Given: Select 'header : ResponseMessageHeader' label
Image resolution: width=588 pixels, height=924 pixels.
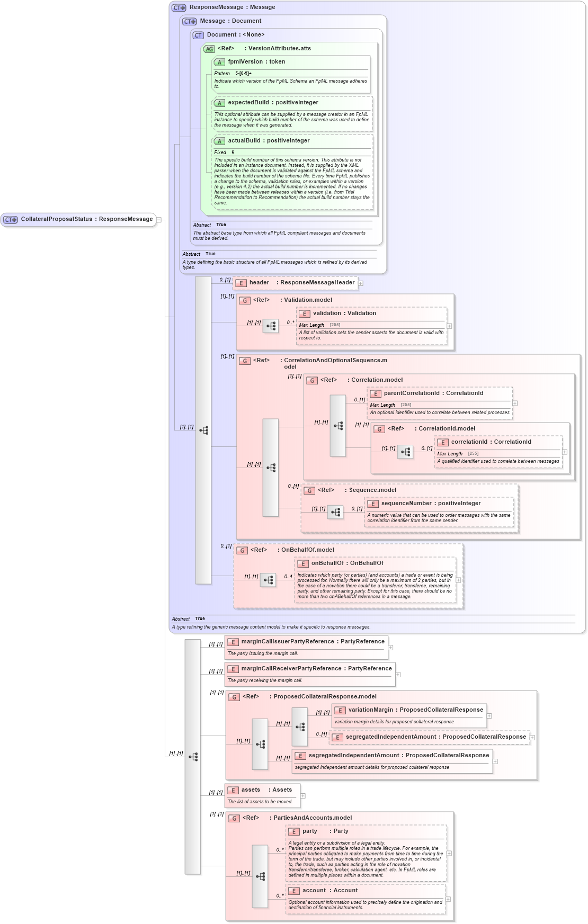Looking at the screenshot, I should coord(302,283).
